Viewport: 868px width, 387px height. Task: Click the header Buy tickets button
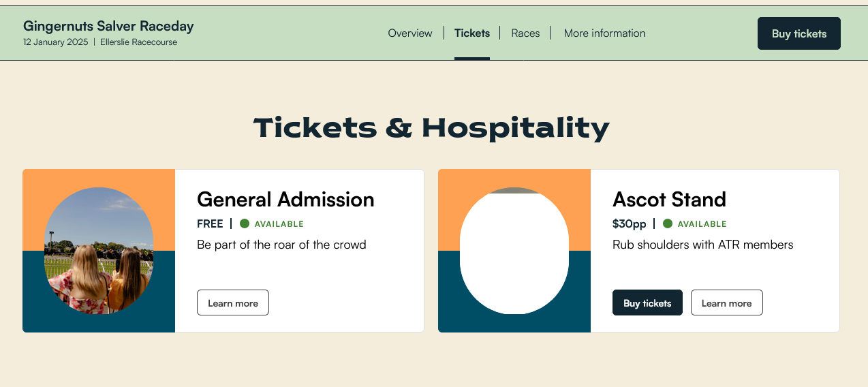(x=799, y=33)
